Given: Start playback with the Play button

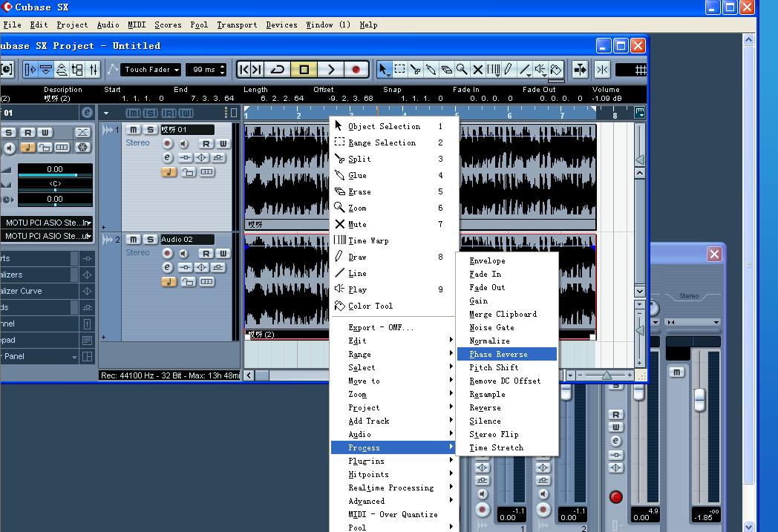Looking at the screenshot, I should [331, 70].
